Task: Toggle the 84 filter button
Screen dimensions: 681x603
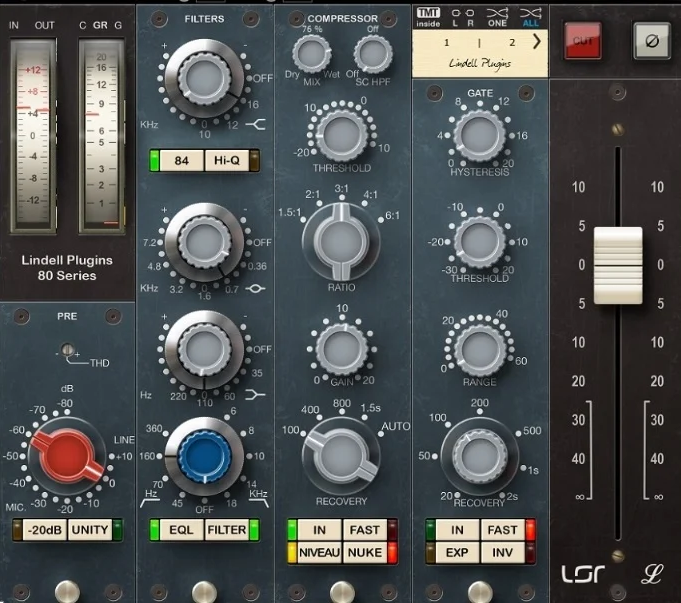Action: (181, 161)
